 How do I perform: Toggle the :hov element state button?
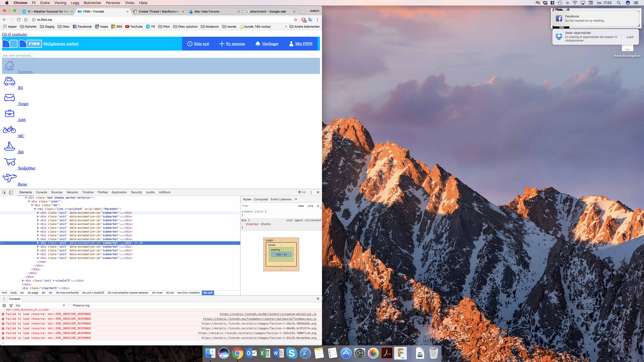click(300, 206)
